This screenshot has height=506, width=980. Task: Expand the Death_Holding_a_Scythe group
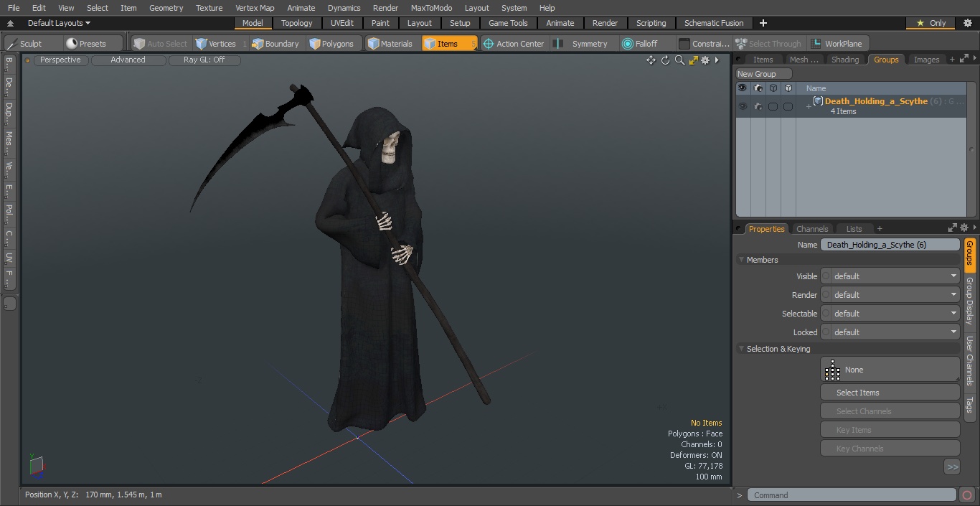coord(809,107)
